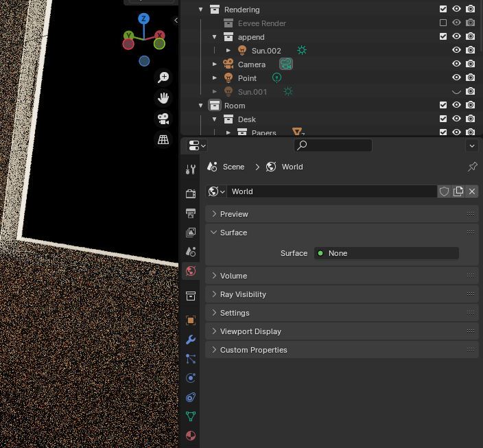Click the zoom viewport magnifier icon
Image resolution: width=483 pixels, height=448 pixels.
pyautogui.click(x=163, y=77)
